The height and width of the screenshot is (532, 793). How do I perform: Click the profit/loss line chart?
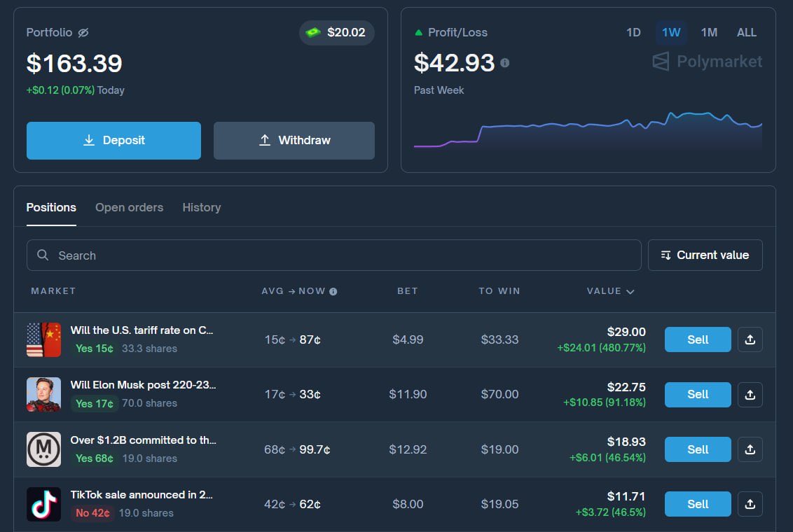(588, 130)
